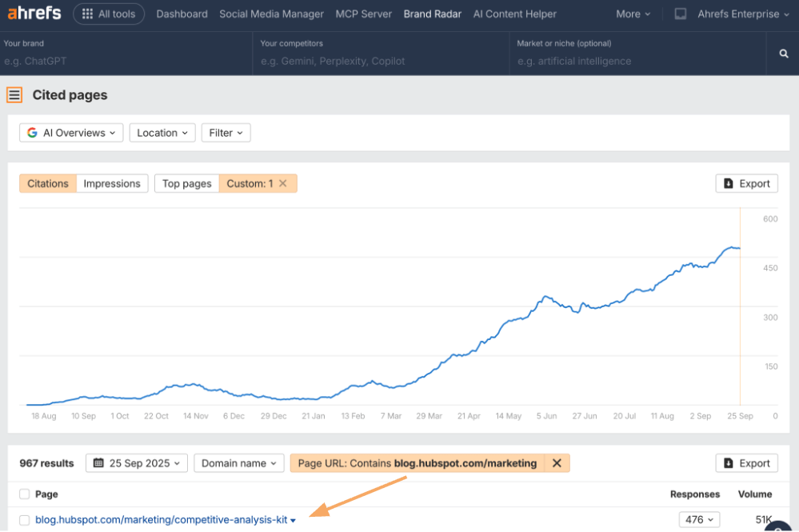
Task: Open the All tools grid menu
Action: click(x=109, y=14)
